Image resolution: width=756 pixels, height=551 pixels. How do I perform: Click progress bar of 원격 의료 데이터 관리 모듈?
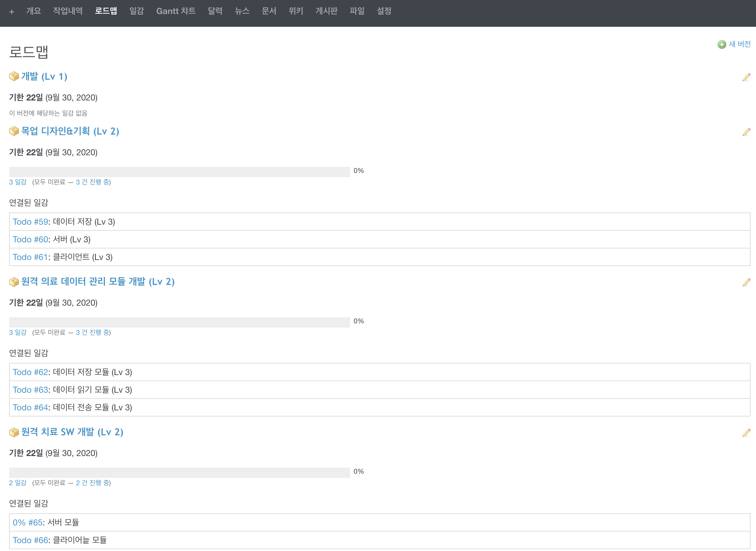(179, 322)
